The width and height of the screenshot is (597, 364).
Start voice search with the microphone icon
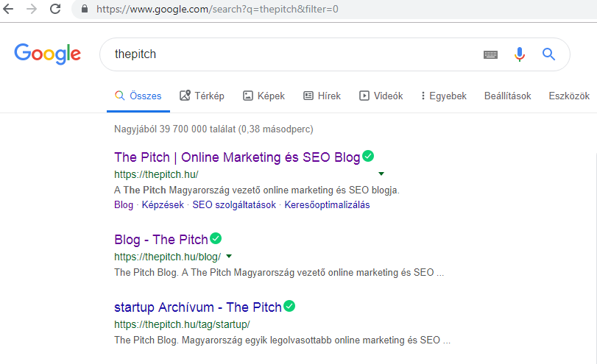click(519, 54)
